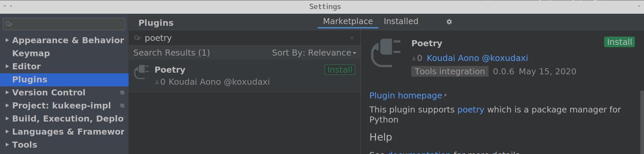Expand Languages & Frameworks section
This screenshot has height=154, width=644.
tap(7, 132)
